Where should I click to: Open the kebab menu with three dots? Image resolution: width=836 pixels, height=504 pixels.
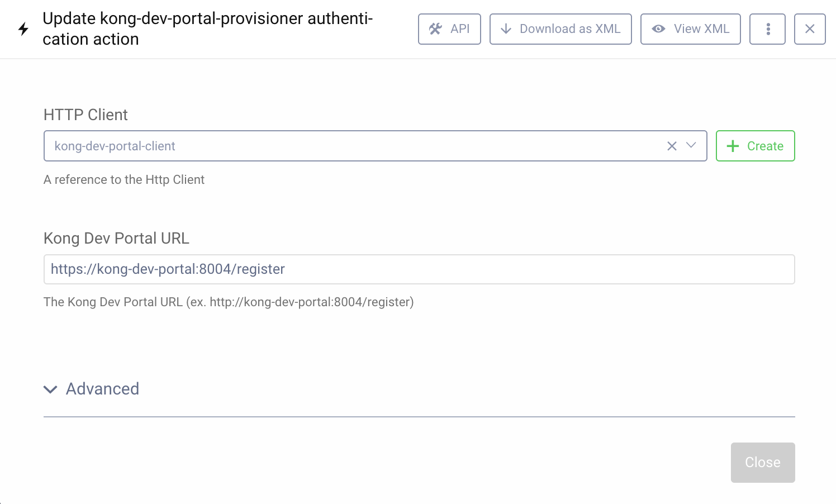pos(767,28)
